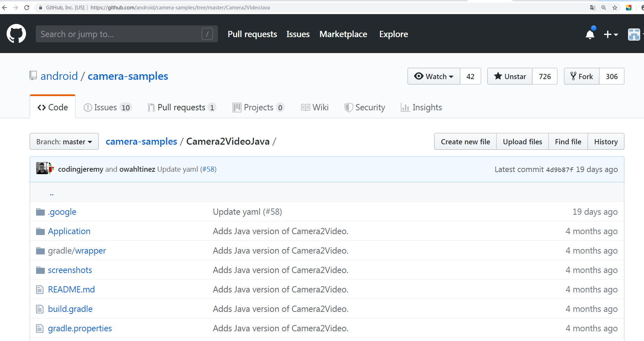Click the gradle/wrapper folder icon
Screen dimensions: 644x341
(x=41, y=250)
